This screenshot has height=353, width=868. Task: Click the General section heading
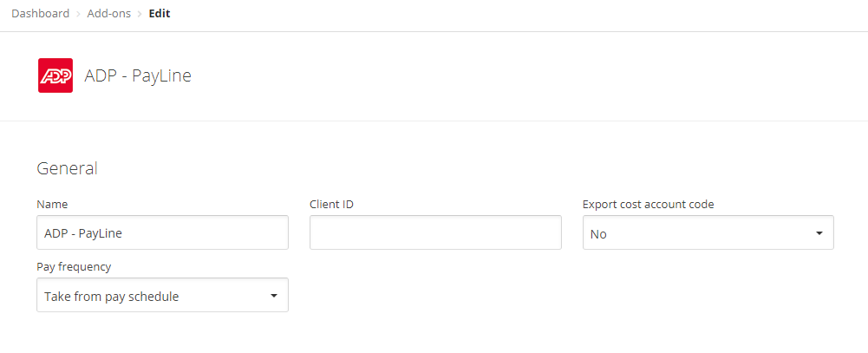point(67,168)
